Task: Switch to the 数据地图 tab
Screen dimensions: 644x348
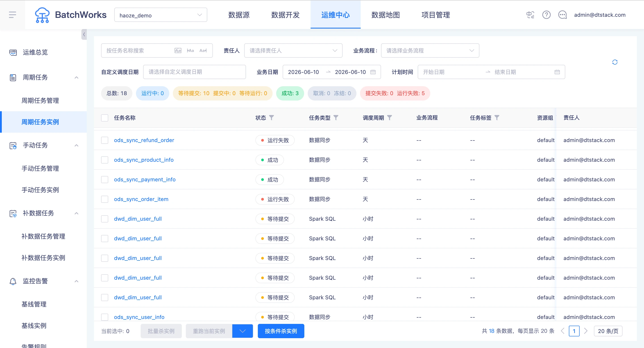Action: click(385, 15)
